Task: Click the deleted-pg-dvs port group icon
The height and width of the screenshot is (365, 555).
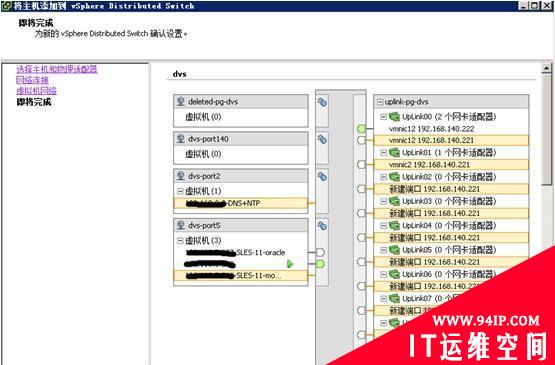Action: click(x=181, y=102)
